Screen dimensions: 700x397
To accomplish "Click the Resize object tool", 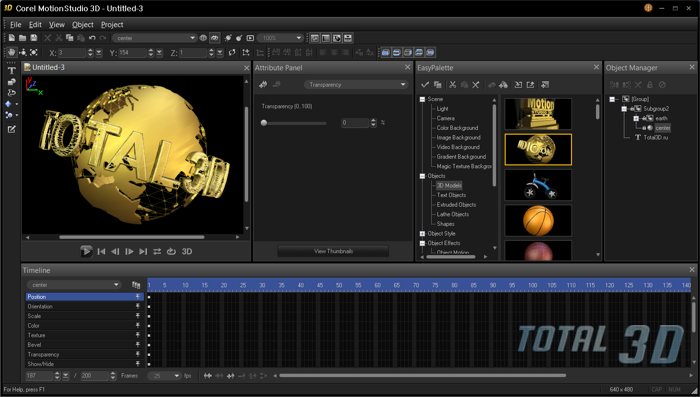I will tap(33, 53).
